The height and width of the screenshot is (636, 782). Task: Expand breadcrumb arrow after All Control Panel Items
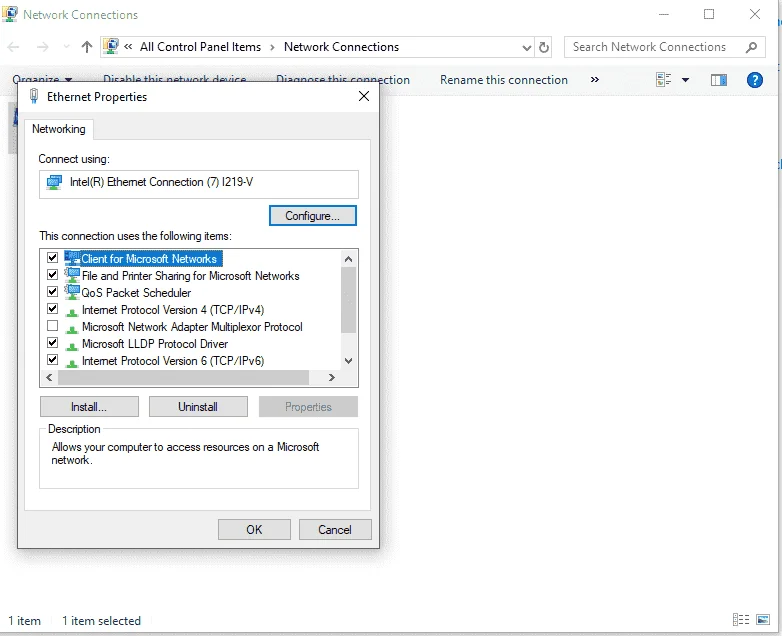tap(272, 47)
